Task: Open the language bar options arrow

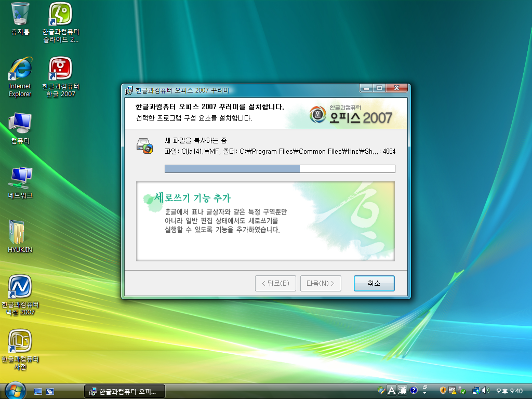Action: tap(424, 393)
